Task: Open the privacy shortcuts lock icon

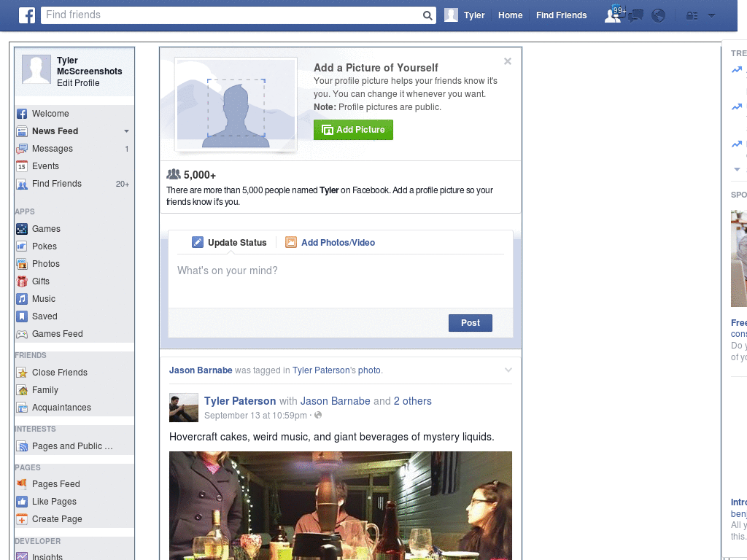Action: coord(692,16)
